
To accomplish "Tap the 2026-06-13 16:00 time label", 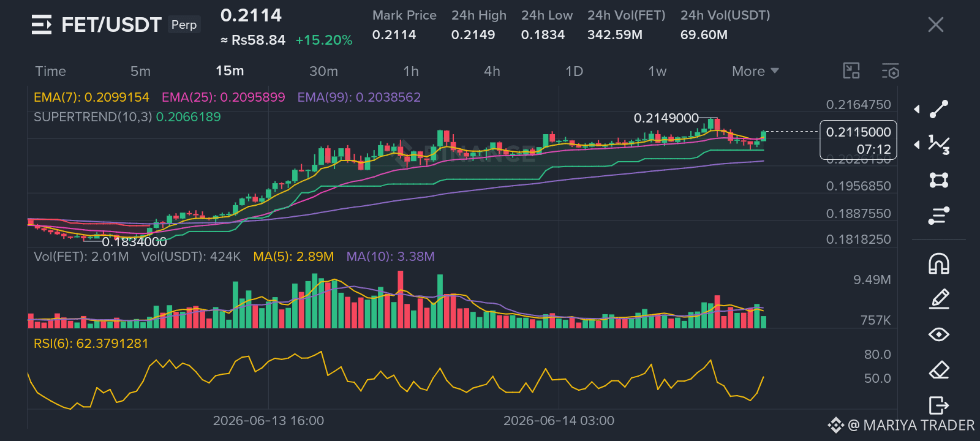I will coord(268,421).
